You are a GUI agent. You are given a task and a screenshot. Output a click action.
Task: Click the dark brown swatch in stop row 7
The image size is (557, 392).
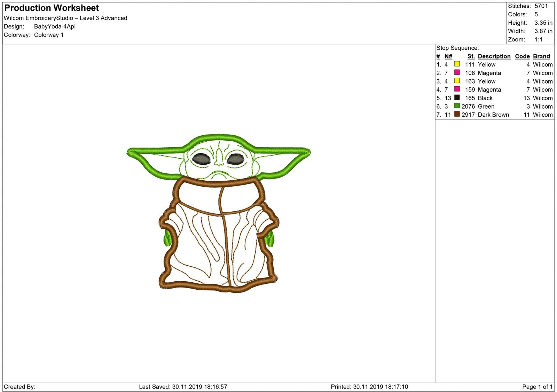point(457,114)
